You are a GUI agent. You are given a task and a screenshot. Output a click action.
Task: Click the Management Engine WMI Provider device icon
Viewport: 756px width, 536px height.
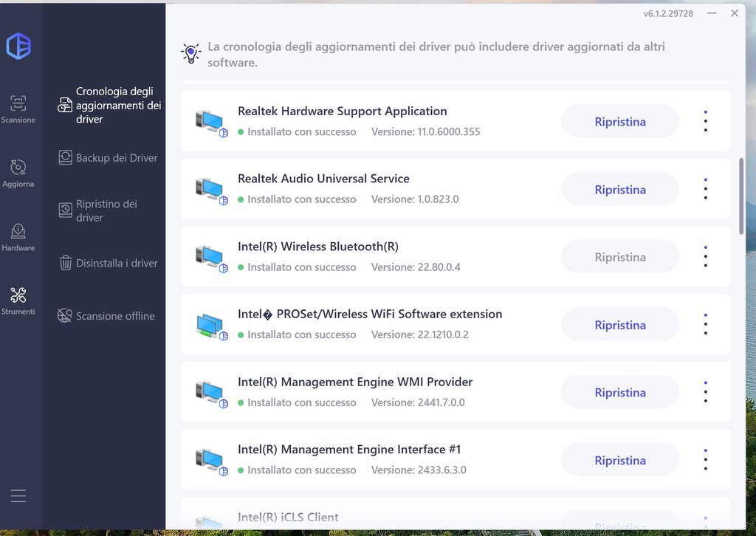pyautogui.click(x=211, y=394)
